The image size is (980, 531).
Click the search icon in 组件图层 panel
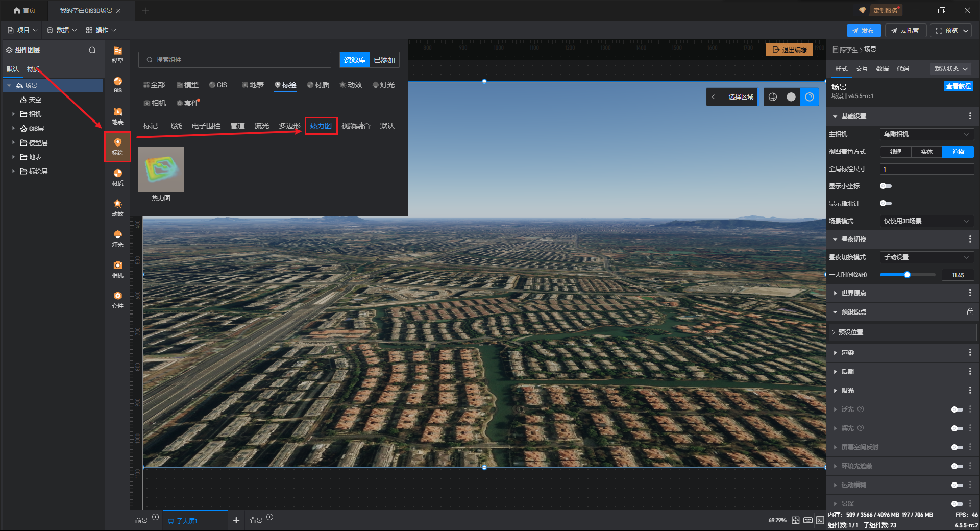pyautogui.click(x=92, y=50)
